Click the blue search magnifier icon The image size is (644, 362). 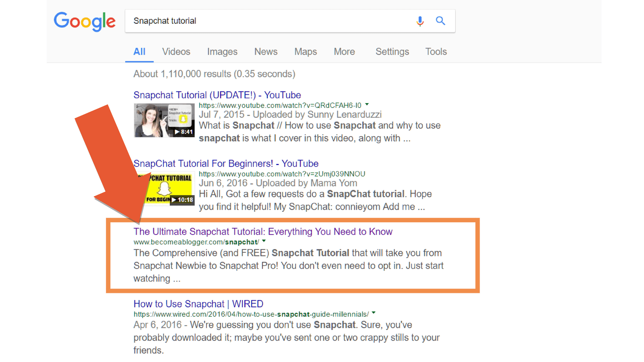tap(440, 21)
